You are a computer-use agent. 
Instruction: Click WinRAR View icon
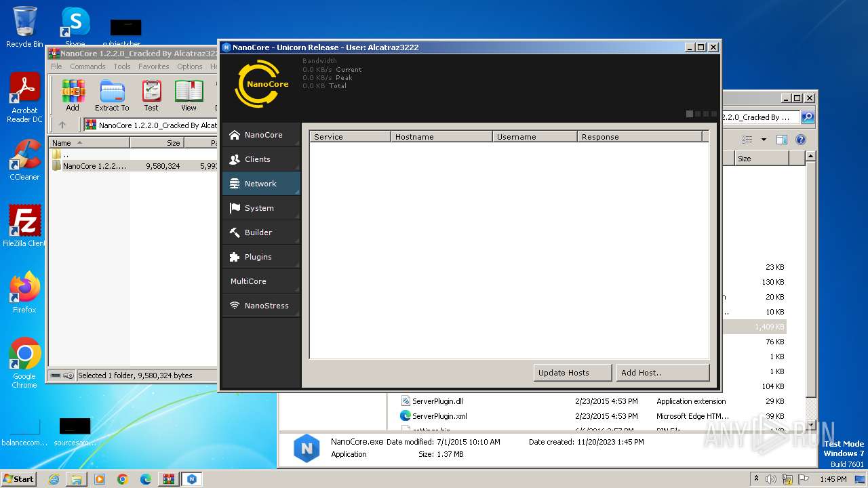[x=189, y=95]
